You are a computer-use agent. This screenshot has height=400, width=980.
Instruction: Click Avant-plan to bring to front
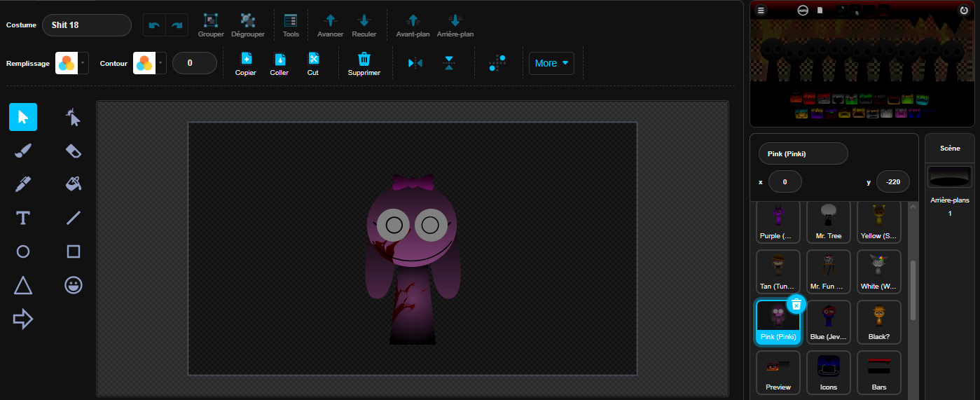[413, 25]
